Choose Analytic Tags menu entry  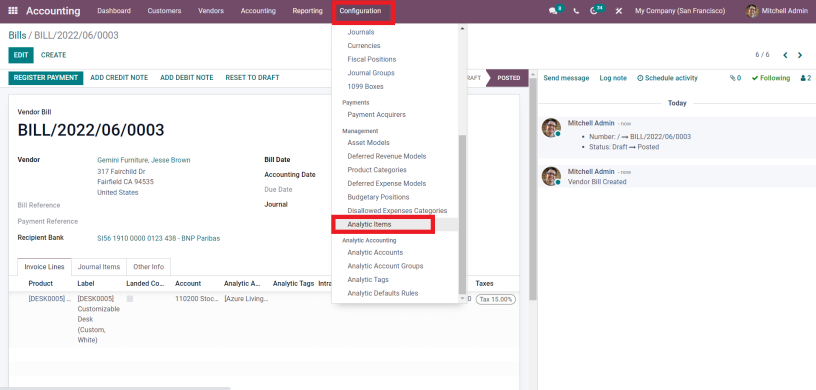tap(368, 280)
